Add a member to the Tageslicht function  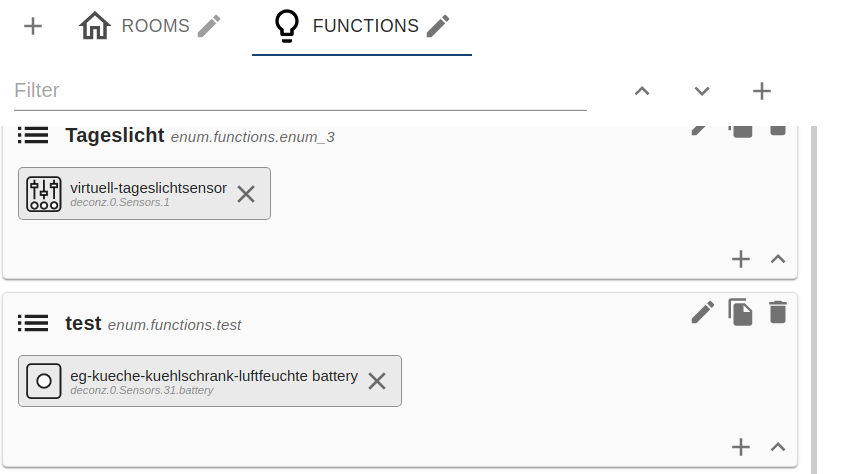pos(741,259)
